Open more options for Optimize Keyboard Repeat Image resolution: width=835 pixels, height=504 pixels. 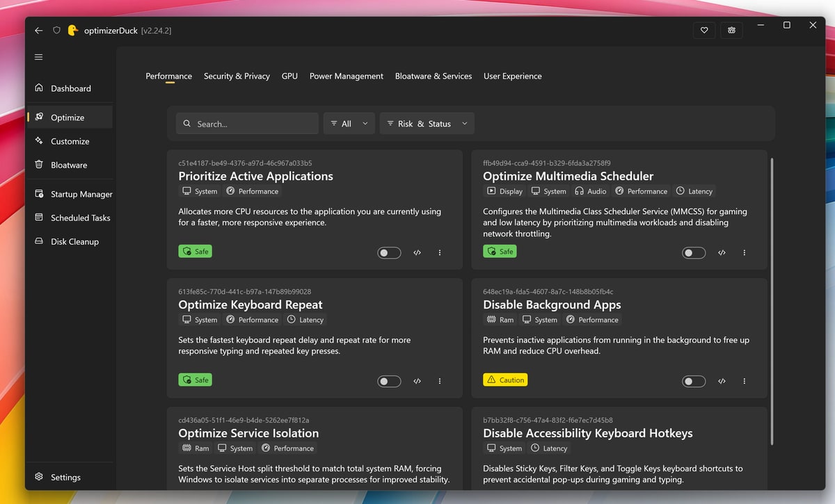440,381
